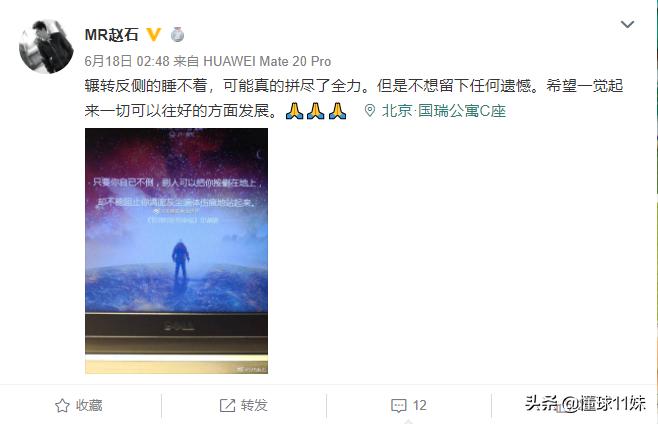Open 北京·国瑞公寓C座 location link
The image size is (658, 424).
click(x=444, y=111)
